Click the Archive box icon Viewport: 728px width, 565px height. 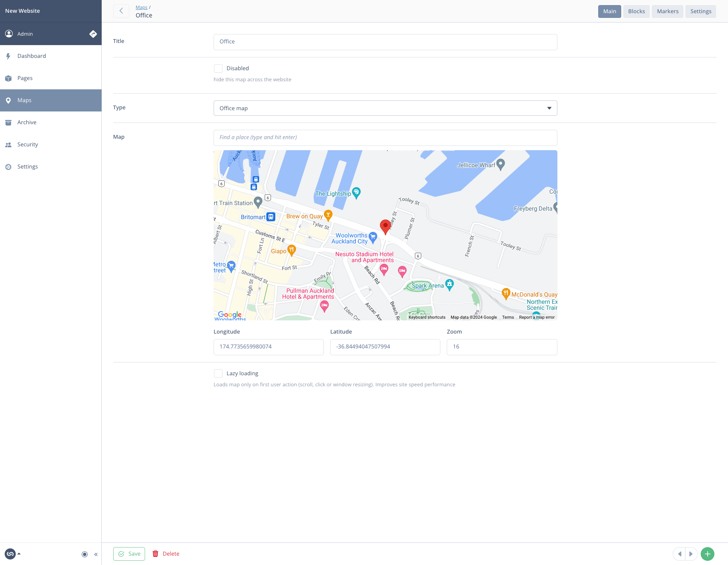(8, 123)
